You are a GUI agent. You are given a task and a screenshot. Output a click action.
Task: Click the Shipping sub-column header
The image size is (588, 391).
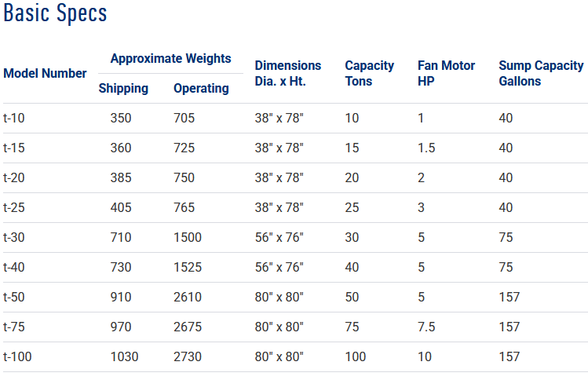(x=123, y=89)
